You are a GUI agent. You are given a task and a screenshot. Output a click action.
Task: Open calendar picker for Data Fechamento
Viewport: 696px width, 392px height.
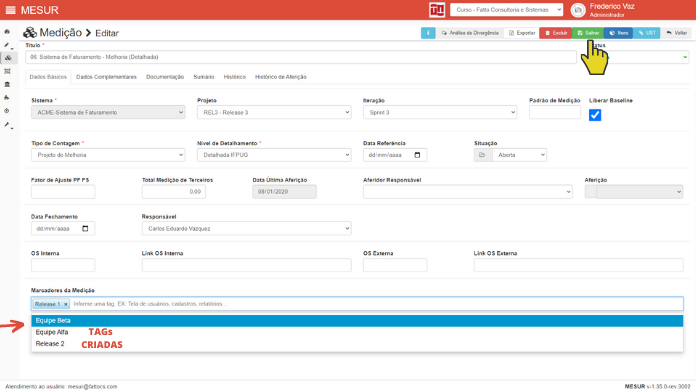85,229
